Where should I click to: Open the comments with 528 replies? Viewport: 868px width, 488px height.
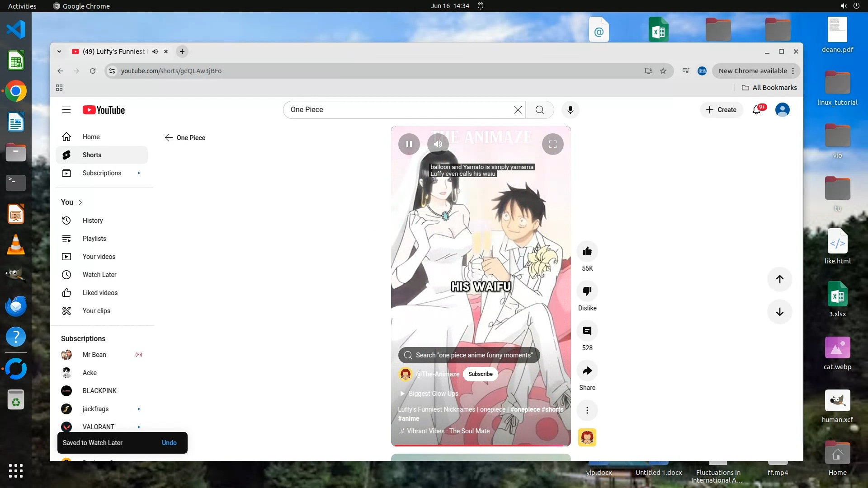[x=587, y=331]
